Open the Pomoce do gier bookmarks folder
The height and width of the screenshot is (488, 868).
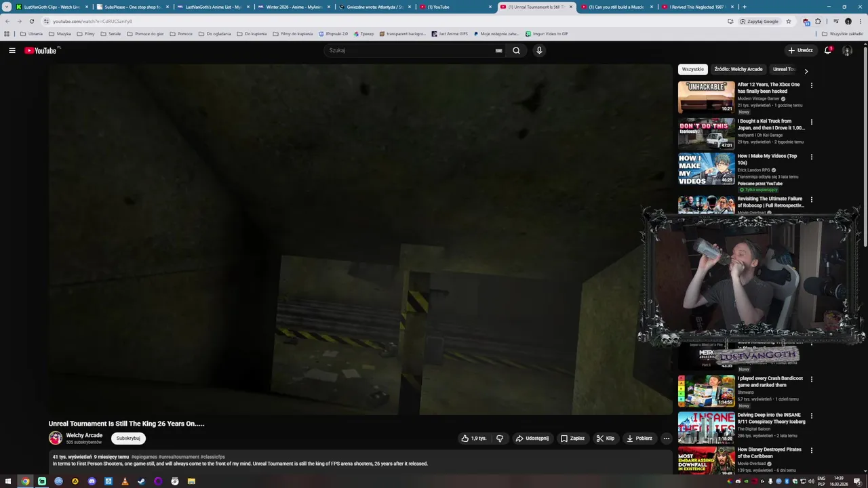point(145,33)
